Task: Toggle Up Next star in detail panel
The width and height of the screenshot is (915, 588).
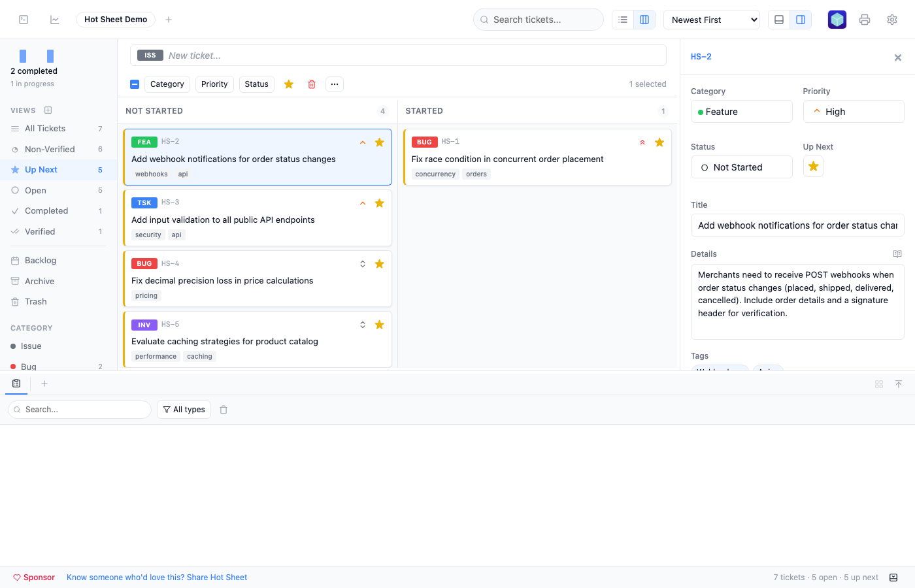Action: tap(813, 167)
